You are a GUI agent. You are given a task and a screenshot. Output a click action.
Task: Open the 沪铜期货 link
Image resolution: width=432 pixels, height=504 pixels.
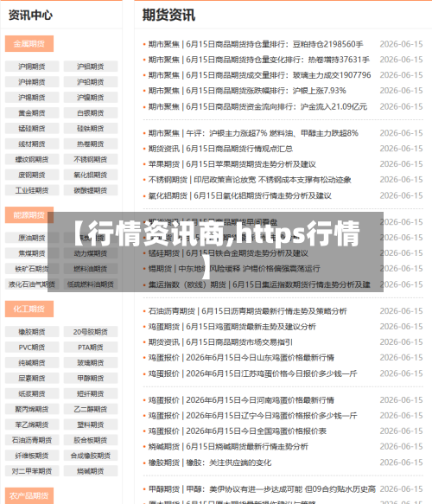32,67
